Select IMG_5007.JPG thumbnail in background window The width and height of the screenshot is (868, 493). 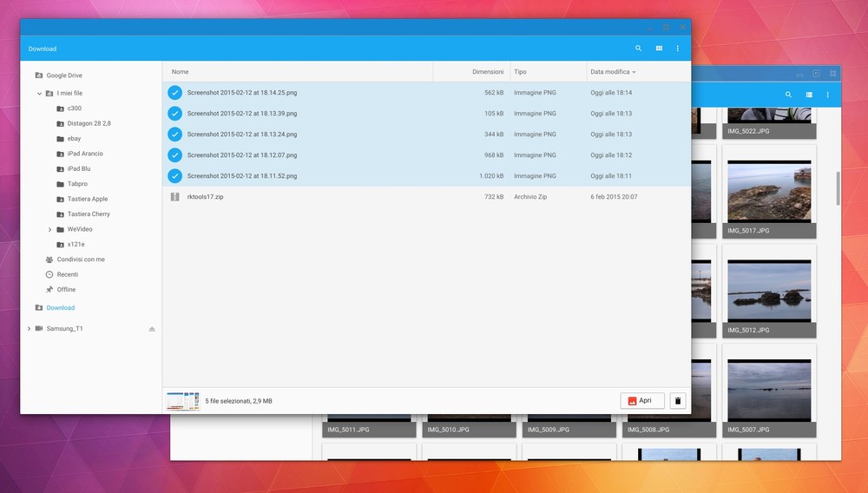pos(769,391)
